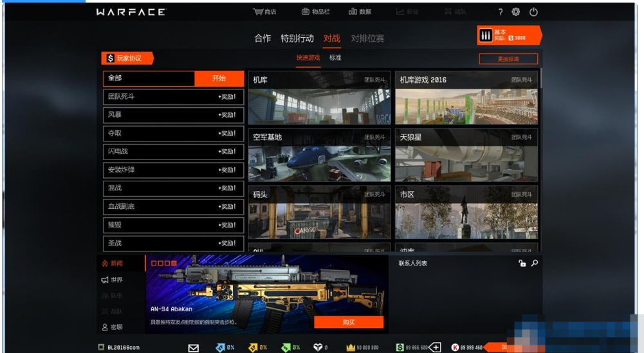The width and height of the screenshot is (644, 353).
Task: Switch to the 合作 mode tab
Action: click(x=262, y=39)
